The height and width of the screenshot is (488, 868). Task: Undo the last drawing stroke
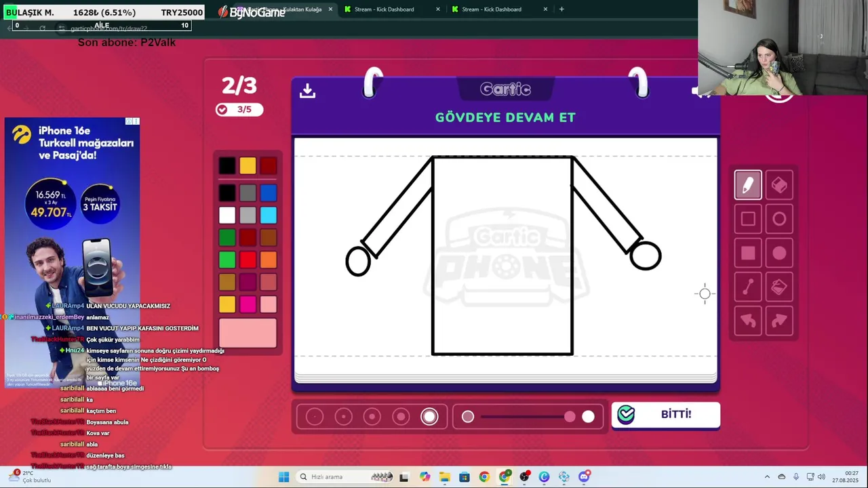click(x=748, y=321)
